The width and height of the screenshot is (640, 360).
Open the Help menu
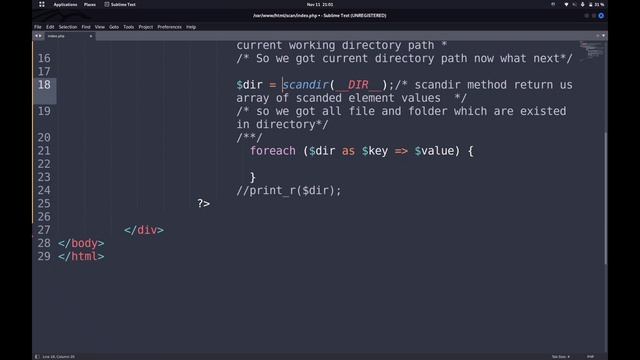(x=191, y=27)
